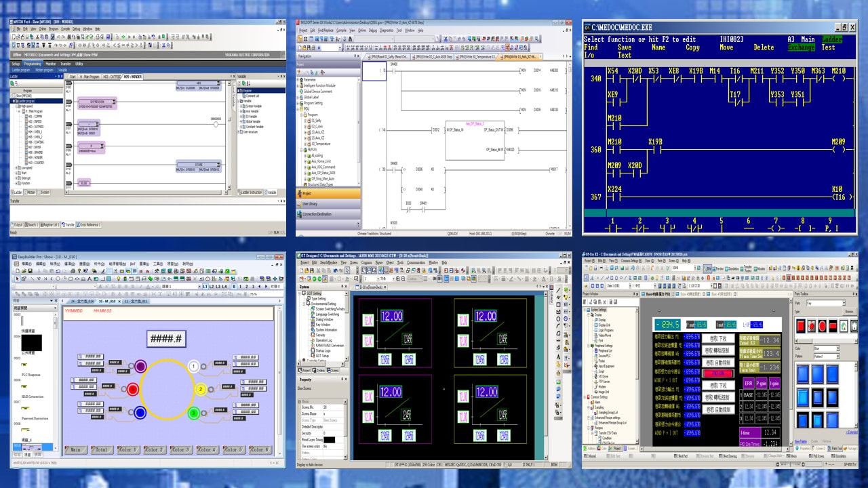Open the window preview dropdown in EasyBuilder Pro
This screenshot has width=868, height=488.
(x=35, y=308)
